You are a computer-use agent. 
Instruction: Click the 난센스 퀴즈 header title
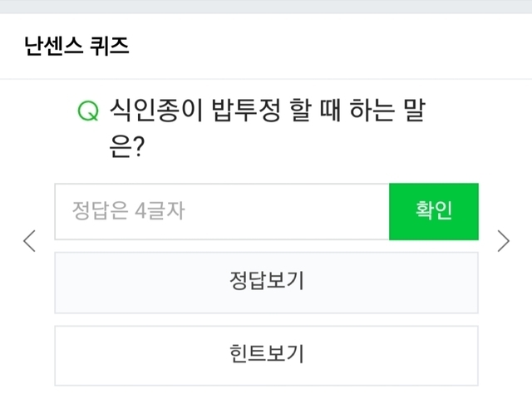point(77,45)
